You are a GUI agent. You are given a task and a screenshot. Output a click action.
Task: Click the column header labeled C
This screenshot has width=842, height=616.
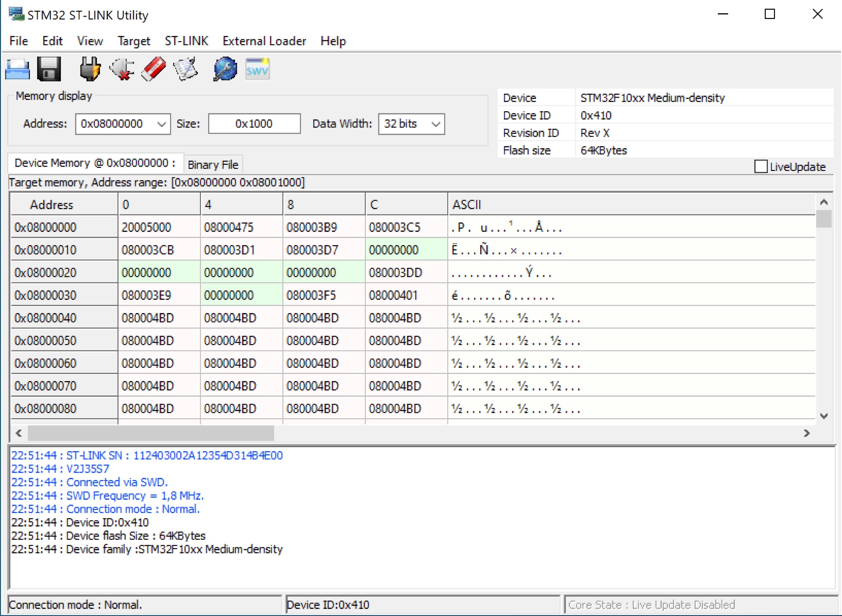click(407, 205)
